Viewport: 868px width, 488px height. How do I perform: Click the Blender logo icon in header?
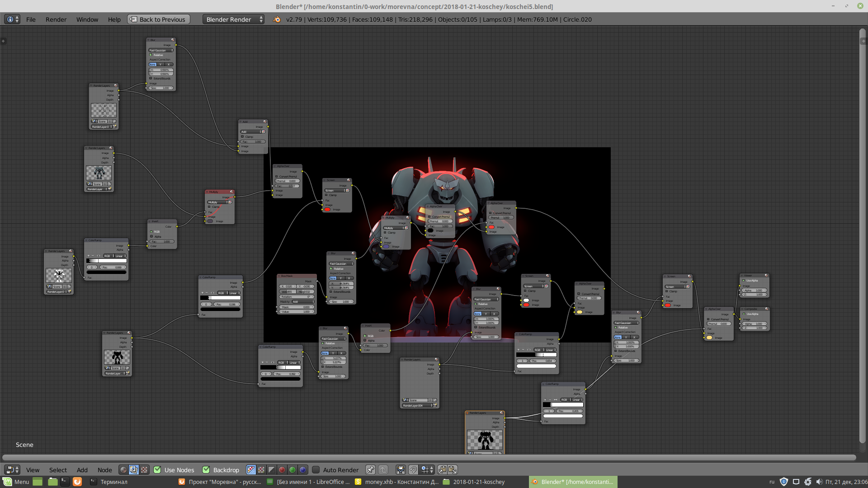(x=277, y=19)
